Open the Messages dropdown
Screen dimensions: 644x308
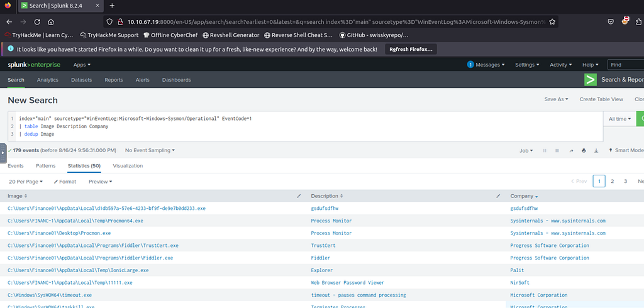pyautogui.click(x=486, y=65)
